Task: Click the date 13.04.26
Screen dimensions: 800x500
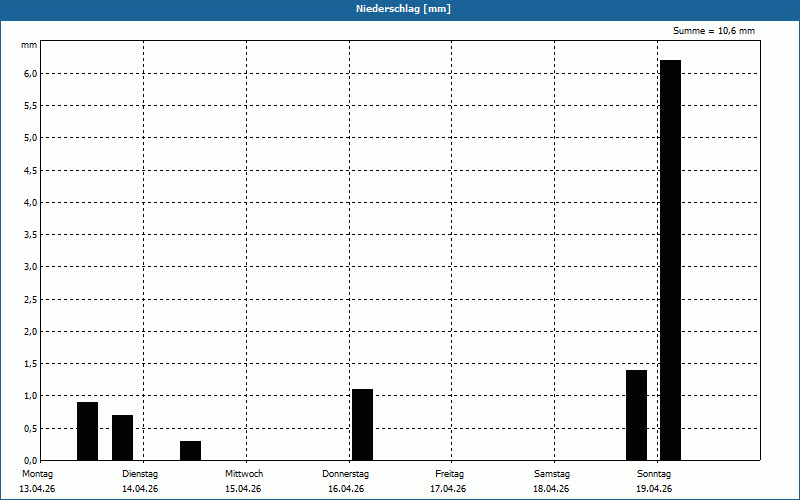Action: (x=37, y=489)
